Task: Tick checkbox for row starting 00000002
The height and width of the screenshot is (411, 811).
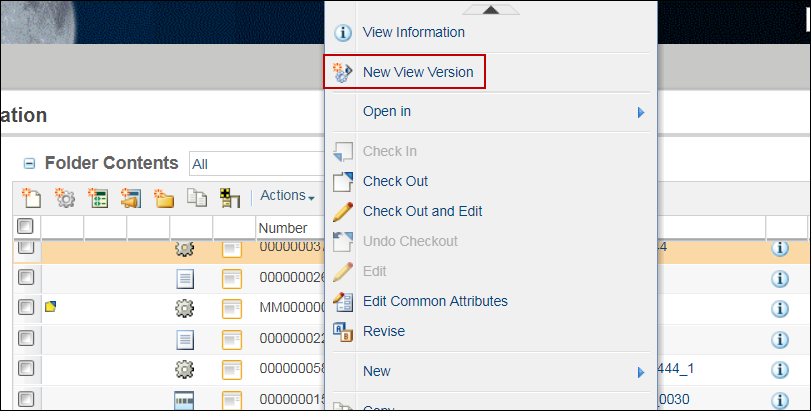Action: [x=26, y=278]
